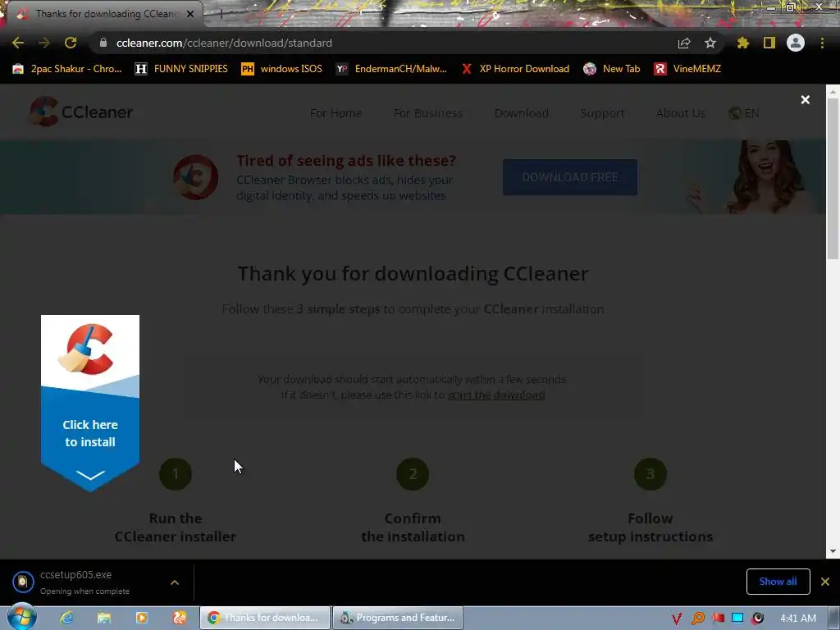
Task: Open the 'About Us' nav item
Action: 680,113
